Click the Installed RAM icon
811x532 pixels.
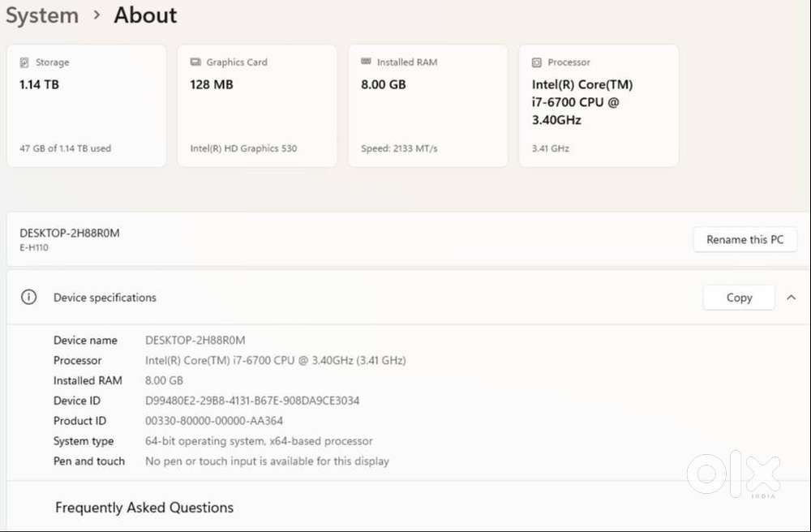click(x=366, y=62)
